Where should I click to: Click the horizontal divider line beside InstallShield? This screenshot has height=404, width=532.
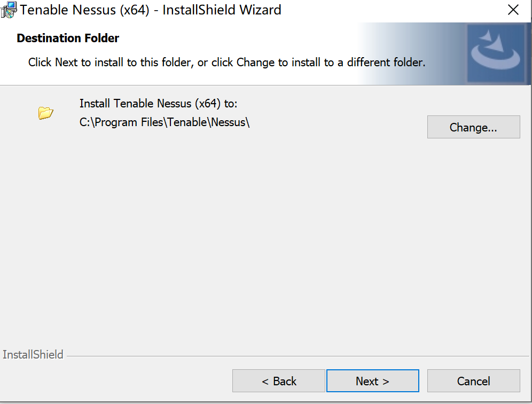pos(298,356)
